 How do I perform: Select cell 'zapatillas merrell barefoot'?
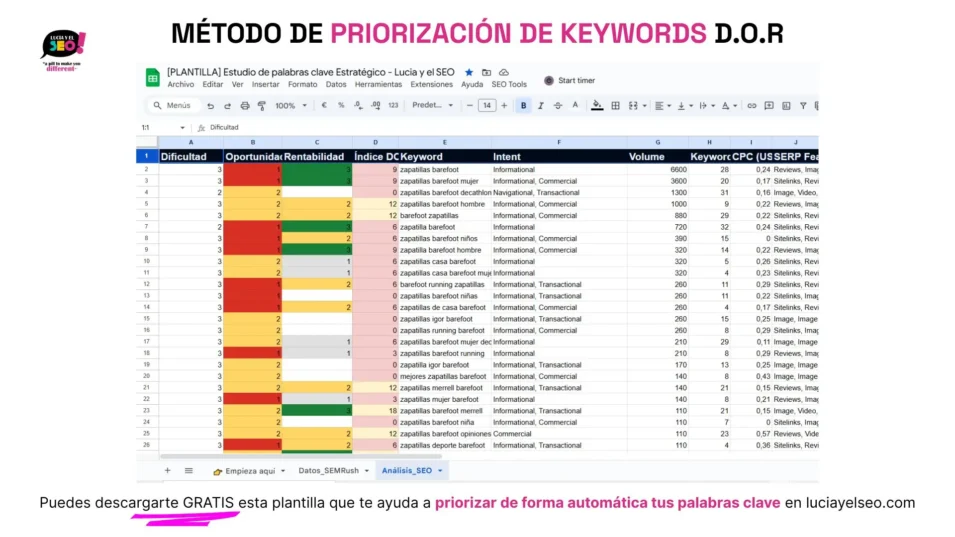click(445, 388)
